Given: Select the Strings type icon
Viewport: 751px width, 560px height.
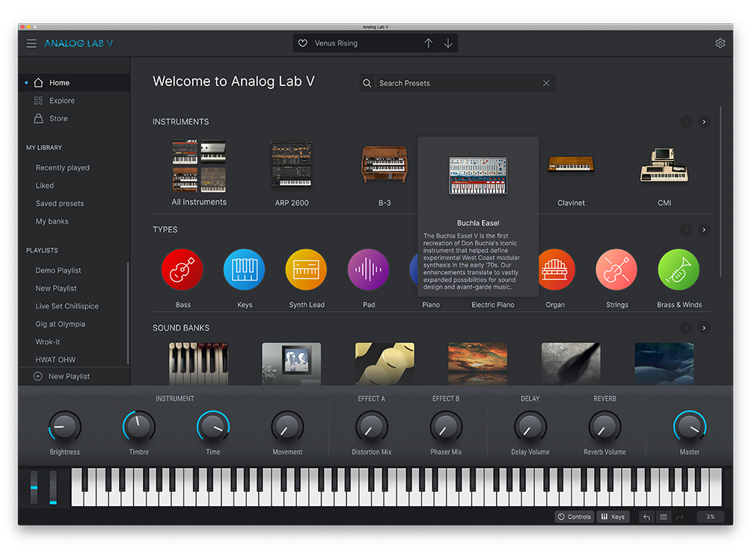Looking at the screenshot, I should (x=616, y=269).
